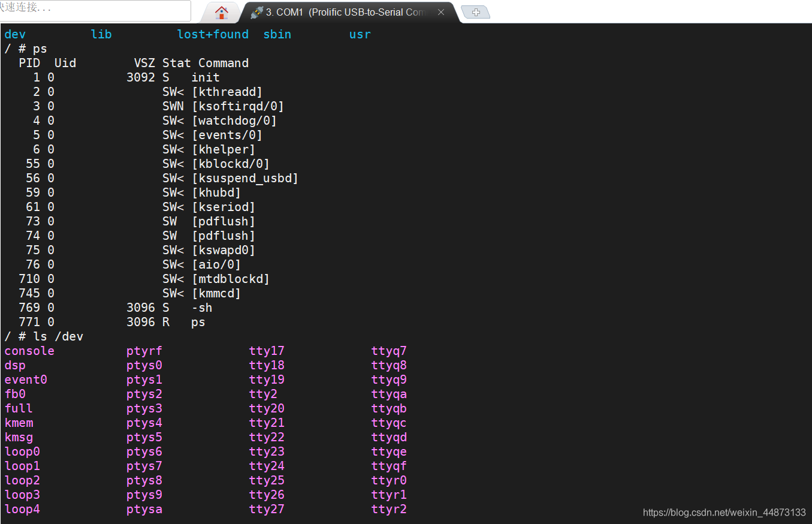Click the 'full' device name
Viewport: 812px width, 524px height.
point(19,408)
